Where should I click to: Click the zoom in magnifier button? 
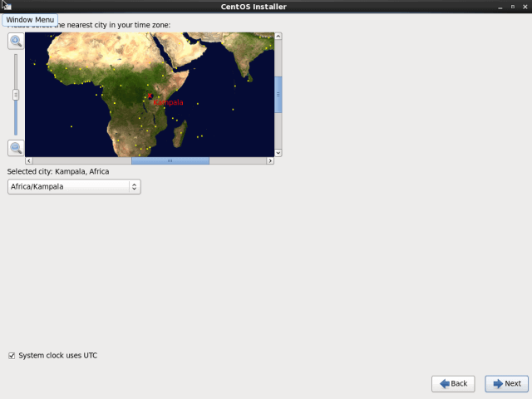(x=15, y=41)
